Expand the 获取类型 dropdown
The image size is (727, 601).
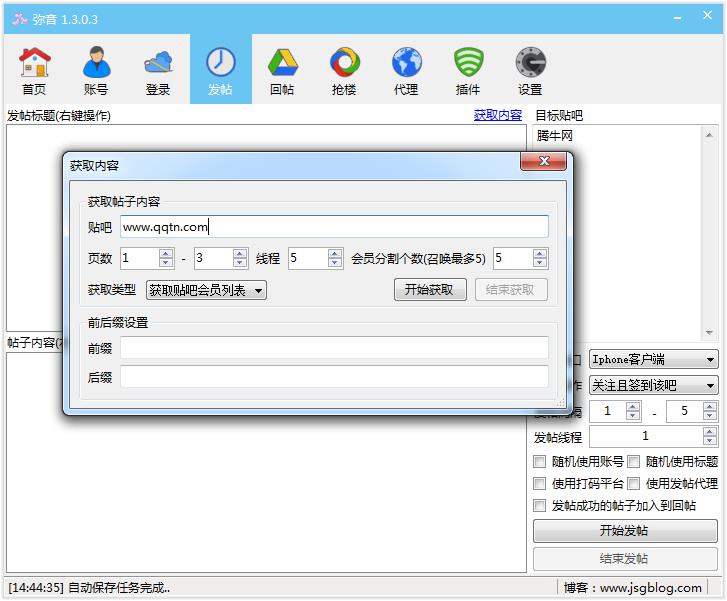[x=206, y=290]
